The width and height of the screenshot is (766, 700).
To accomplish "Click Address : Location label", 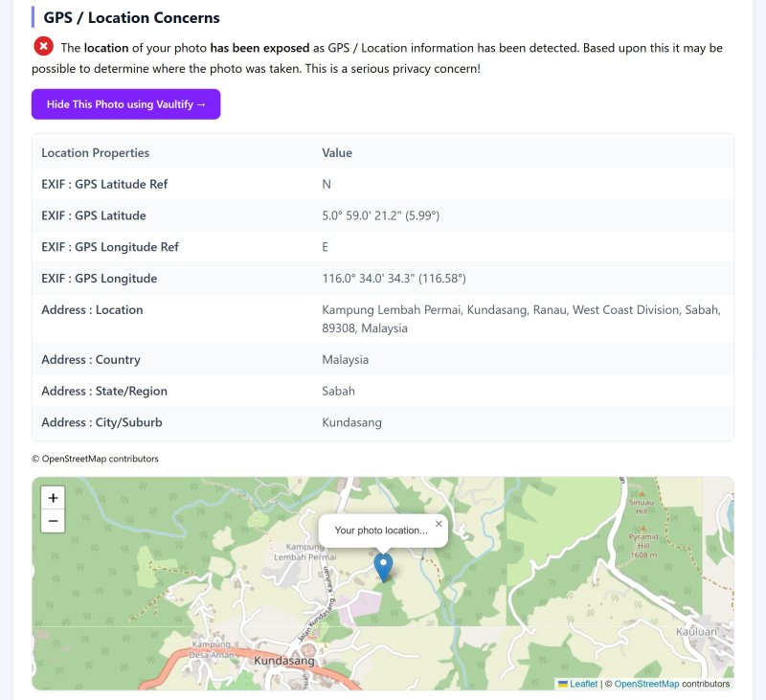I will point(92,309).
